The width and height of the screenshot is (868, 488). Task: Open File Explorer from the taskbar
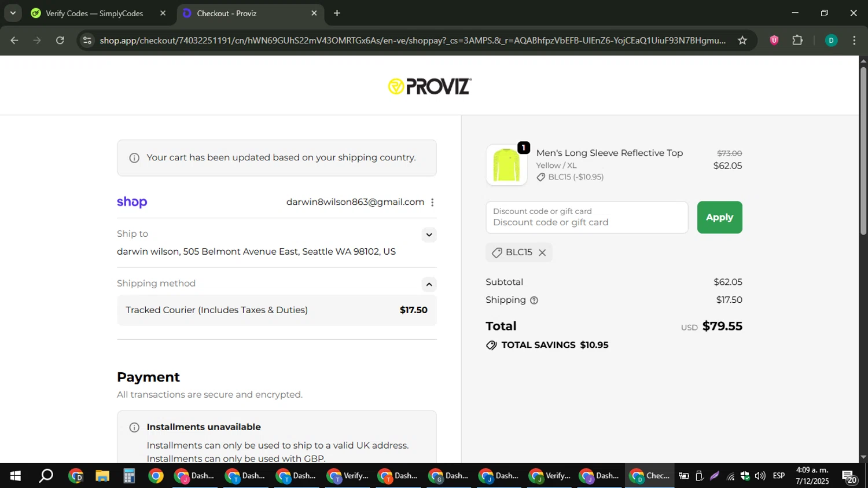(102, 476)
